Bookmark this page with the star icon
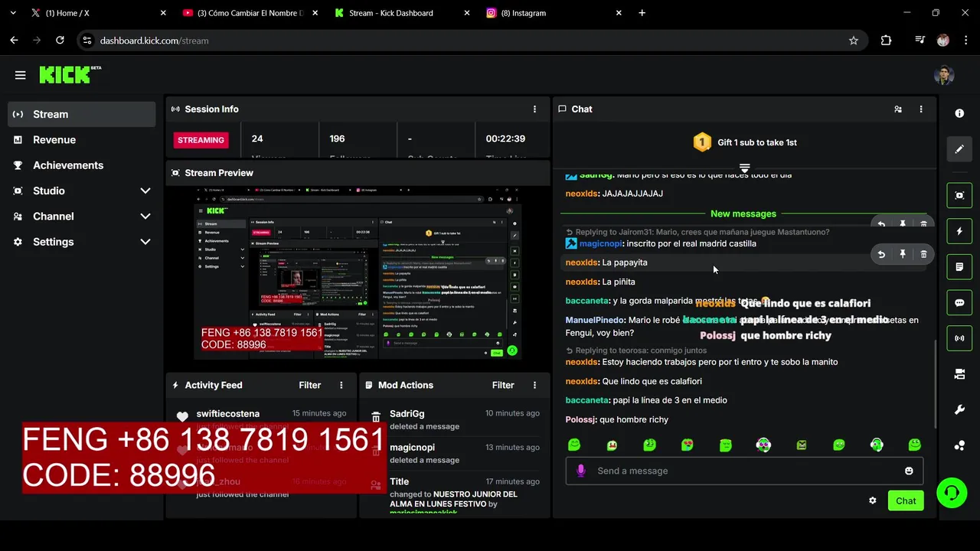 [x=854, y=41]
